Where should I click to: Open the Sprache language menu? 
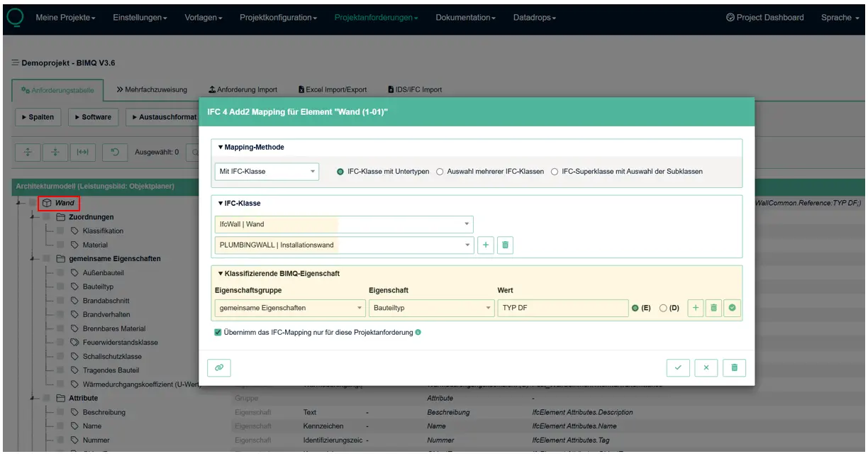tap(840, 17)
